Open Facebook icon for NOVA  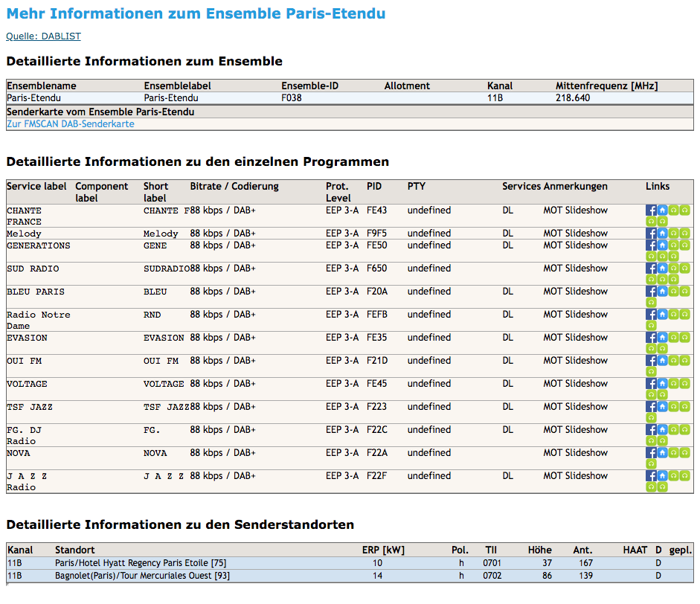click(651, 452)
